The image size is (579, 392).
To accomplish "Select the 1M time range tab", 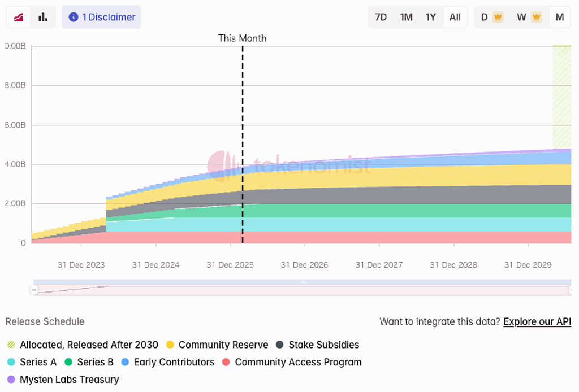I will [406, 17].
